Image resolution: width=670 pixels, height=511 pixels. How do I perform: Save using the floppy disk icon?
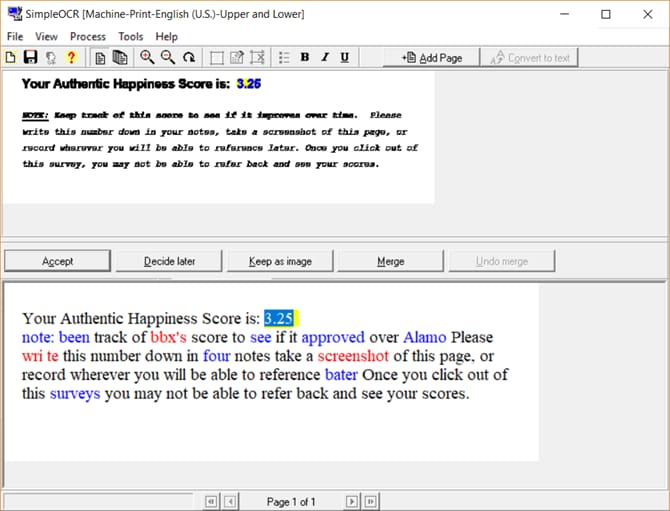[30, 58]
